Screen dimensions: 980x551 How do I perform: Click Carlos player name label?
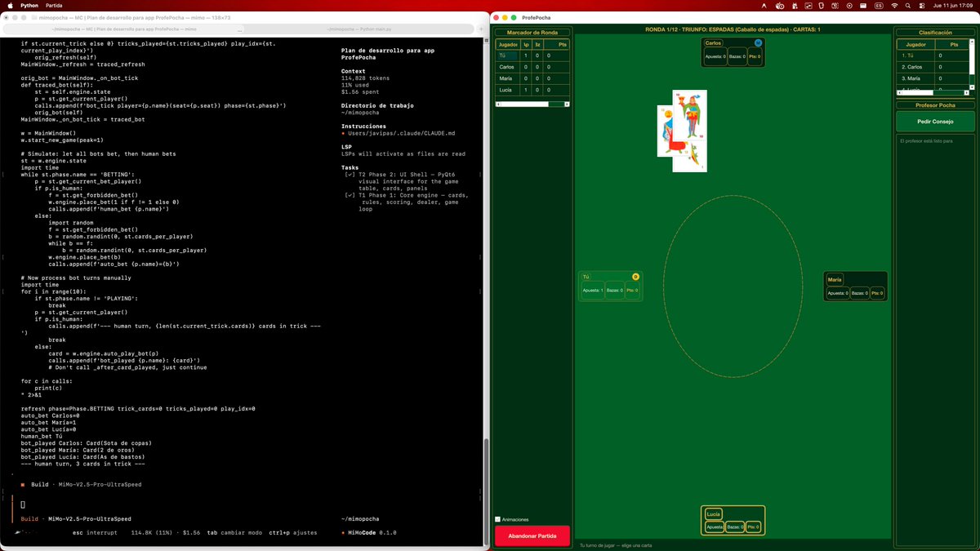pyautogui.click(x=713, y=42)
